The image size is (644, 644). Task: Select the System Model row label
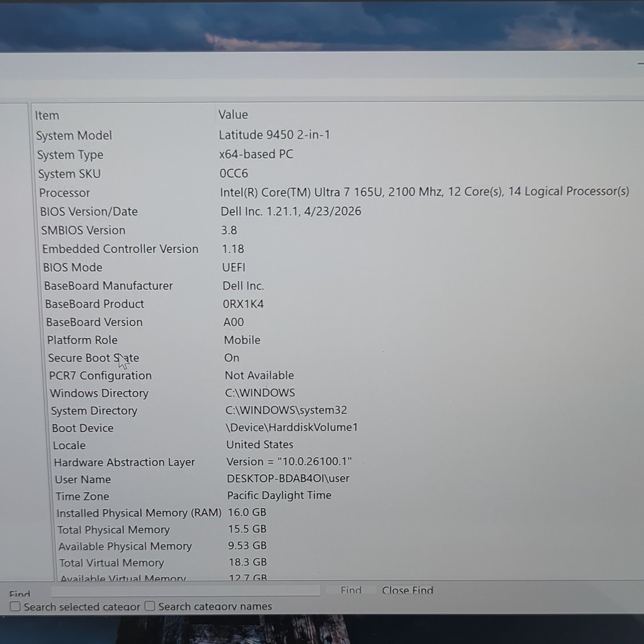[x=74, y=135]
